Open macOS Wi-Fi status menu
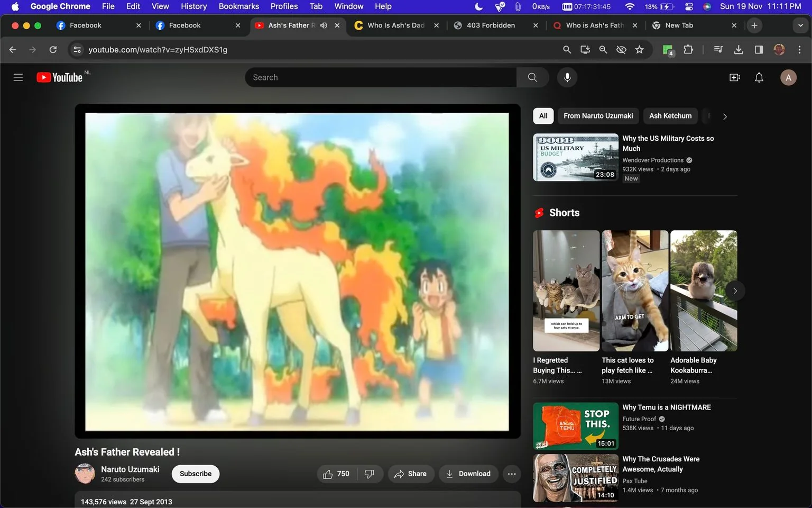The width and height of the screenshot is (812, 508). pyautogui.click(x=630, y=6)
